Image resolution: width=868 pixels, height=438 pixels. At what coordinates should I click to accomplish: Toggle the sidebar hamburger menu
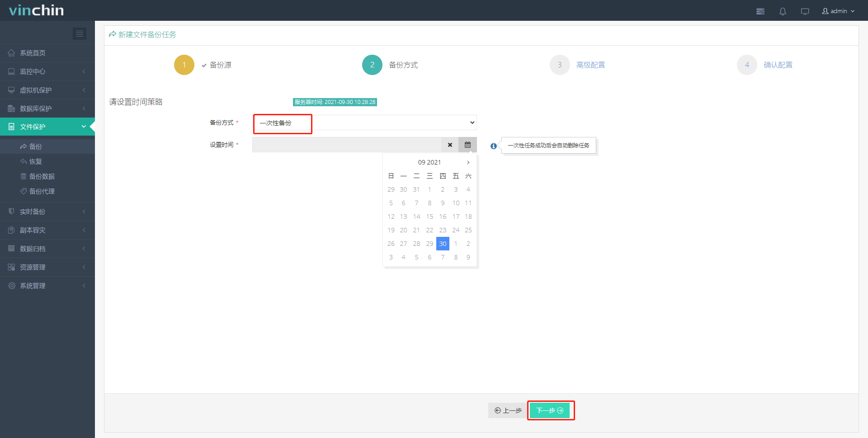click(x=80, y=33)
